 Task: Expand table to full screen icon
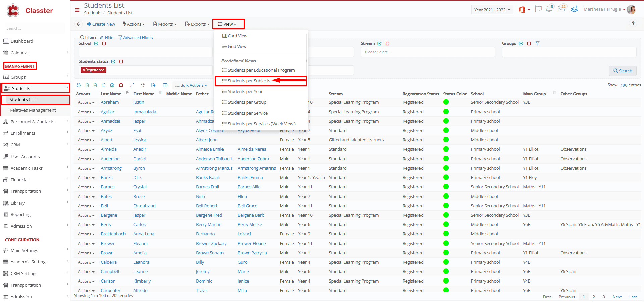(132, 85)
